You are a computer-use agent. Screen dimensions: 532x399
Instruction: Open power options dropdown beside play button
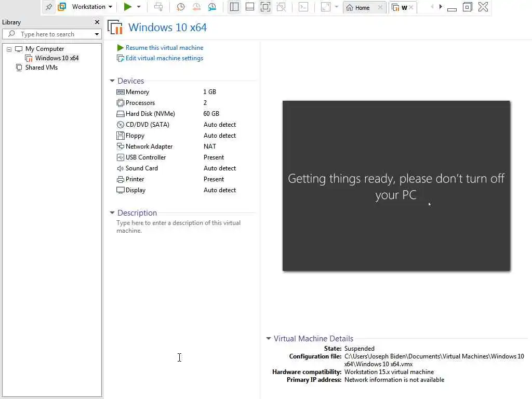(139, 7)
